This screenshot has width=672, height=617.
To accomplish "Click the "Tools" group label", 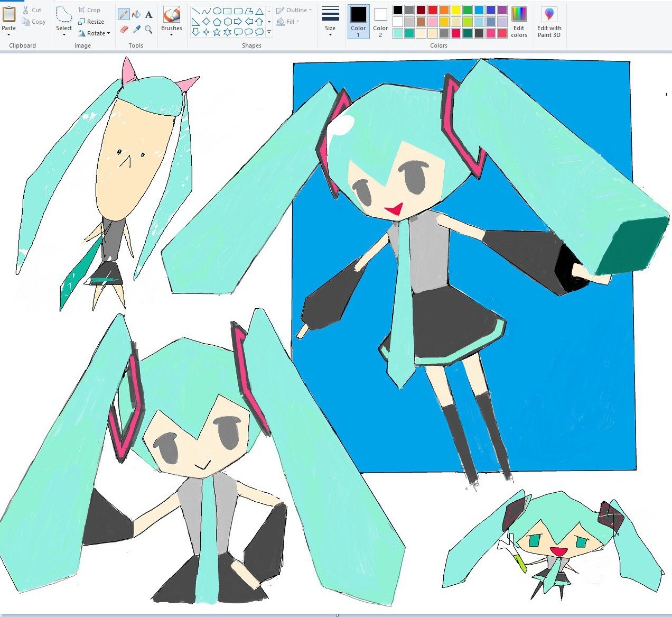I will click(136, 45).
